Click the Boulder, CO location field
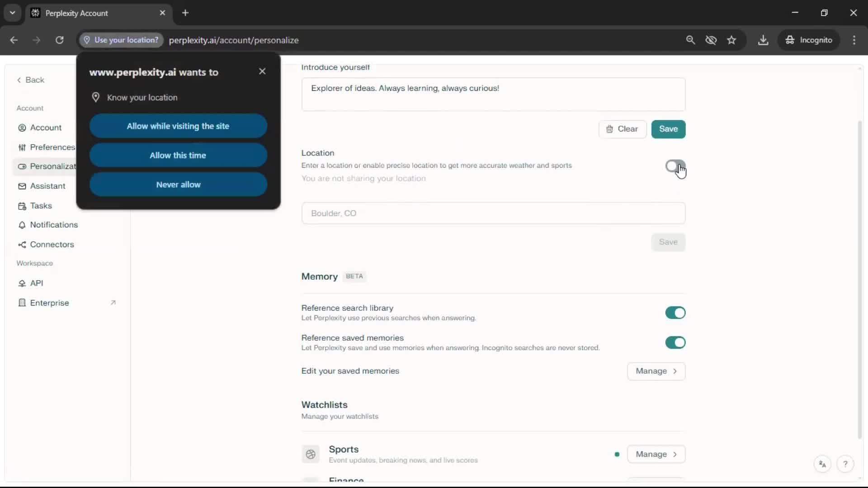868x488 pixels. pos(493,213)
